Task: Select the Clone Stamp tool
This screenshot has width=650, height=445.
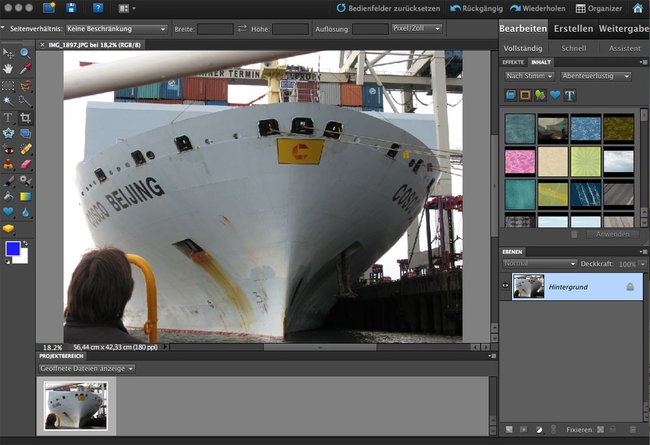Action: [8, 164]
